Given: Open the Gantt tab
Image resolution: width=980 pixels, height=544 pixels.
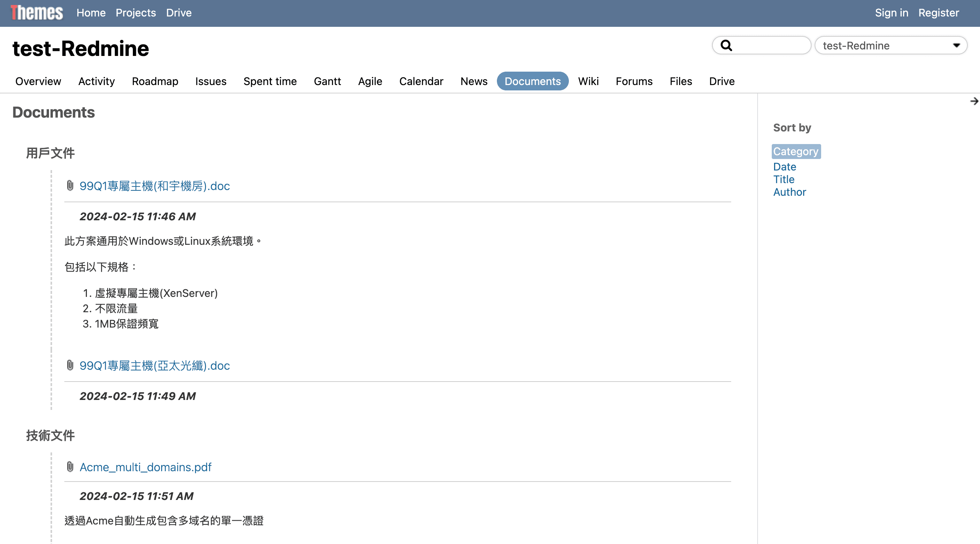Looking at the screenshot, I should click(327, 81).
